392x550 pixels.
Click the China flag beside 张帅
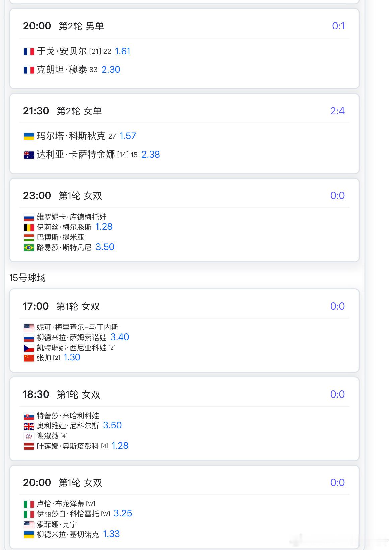point(29,358)
